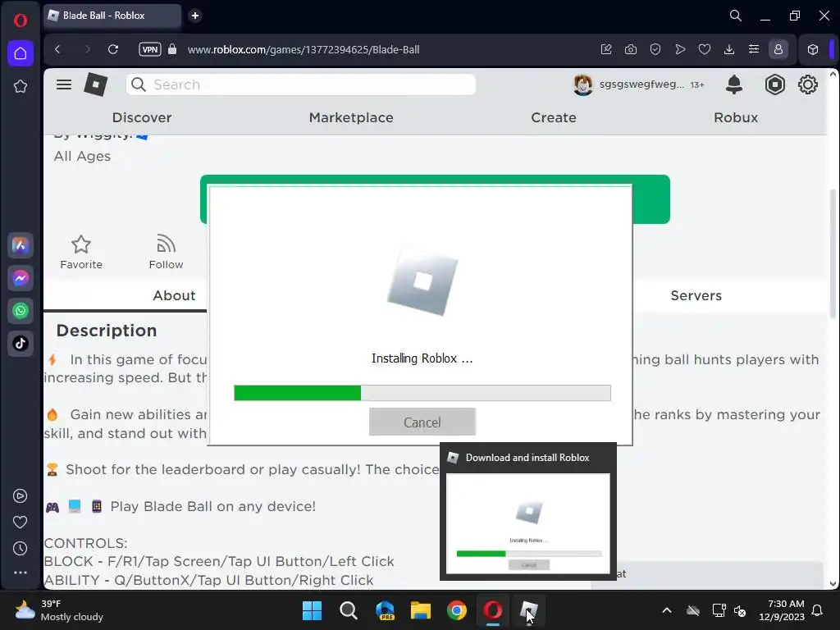Favorite the Blade Ball game

pyautogui.click(x=81, y=253)
